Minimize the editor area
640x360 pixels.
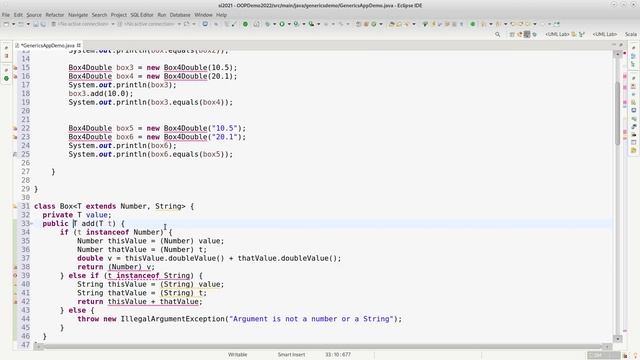pyautogui.click(x=614, y=44)
